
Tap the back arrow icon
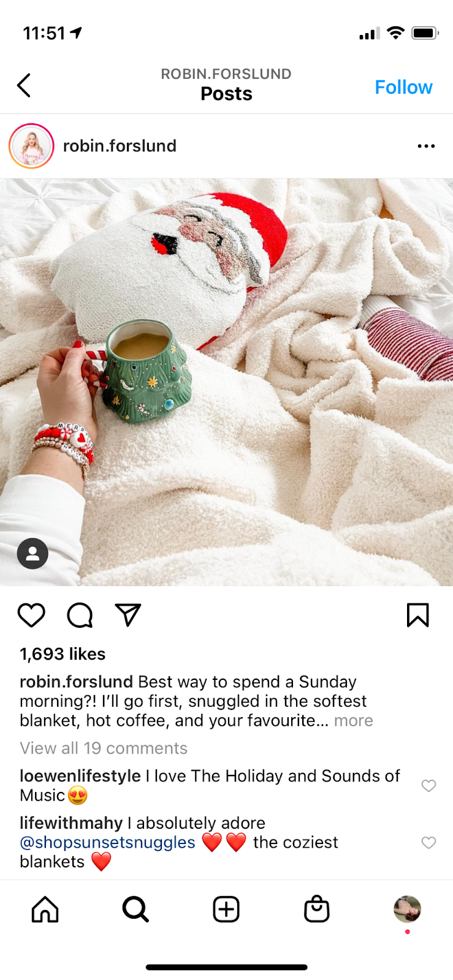[24, 86]
